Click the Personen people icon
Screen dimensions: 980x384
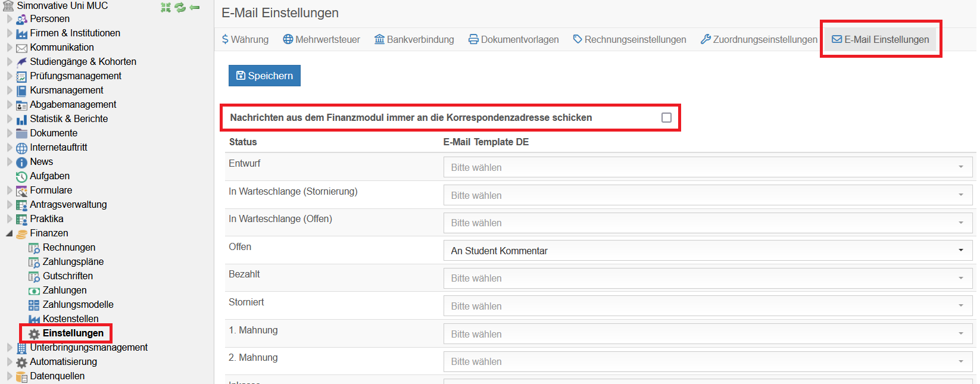click(22, 19)
